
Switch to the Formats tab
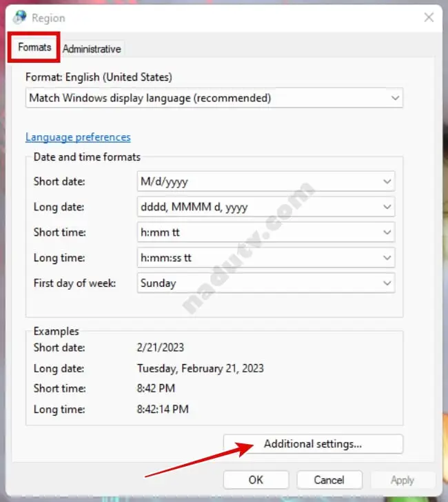(x=34, y=48)
